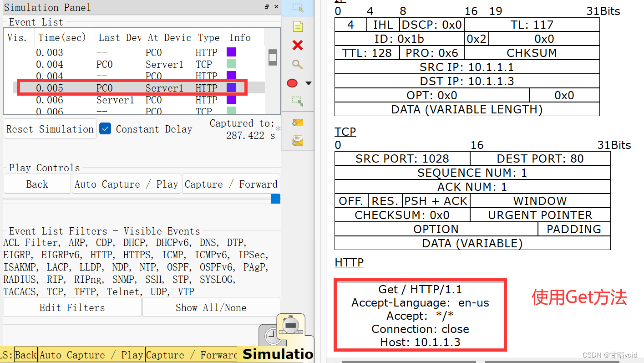This screenshot has width=644, height=363.
Task: Choose the Select tool in the toolbar
Action: tap(298, 8)
